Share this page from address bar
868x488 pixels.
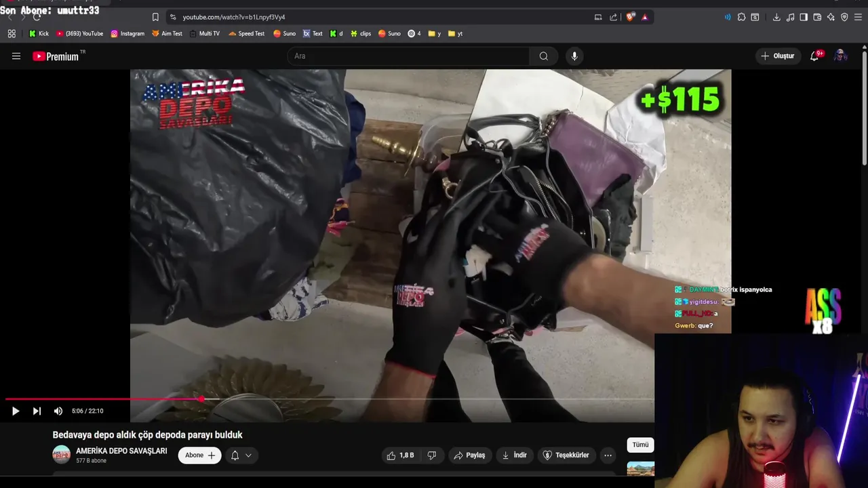(613, 17)
